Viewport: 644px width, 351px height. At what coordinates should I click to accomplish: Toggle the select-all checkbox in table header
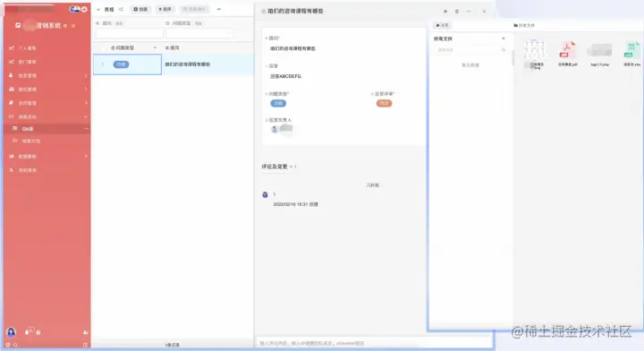(x=104, y=48)
